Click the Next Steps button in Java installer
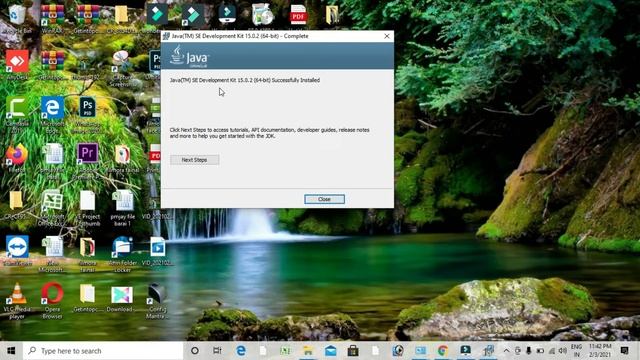 tap(194, 160)
